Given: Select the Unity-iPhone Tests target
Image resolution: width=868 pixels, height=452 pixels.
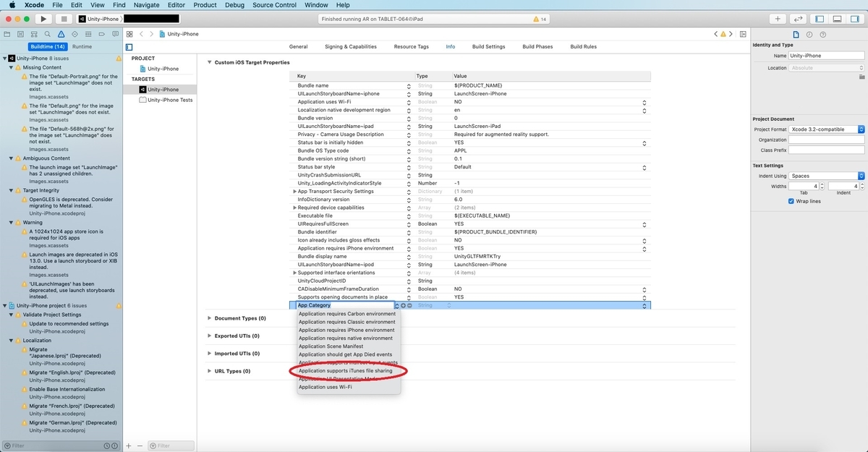Looking at the screenshot, I should 166,100.
